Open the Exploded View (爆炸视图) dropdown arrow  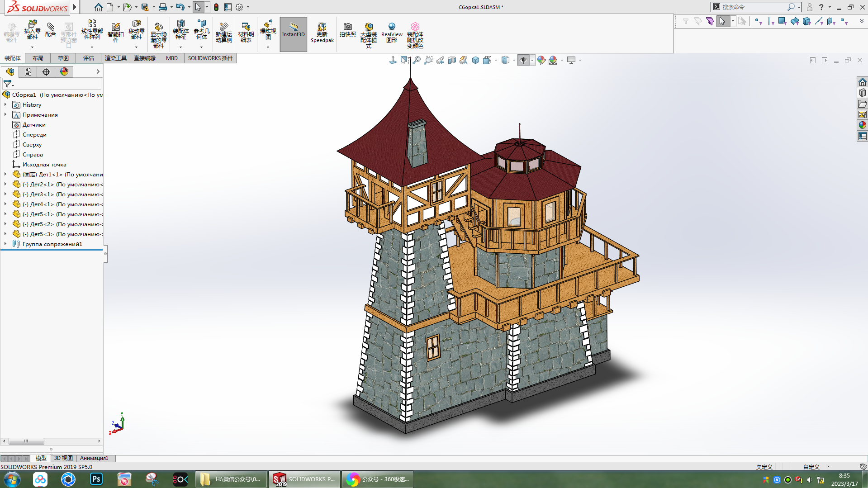coord(268,47)
